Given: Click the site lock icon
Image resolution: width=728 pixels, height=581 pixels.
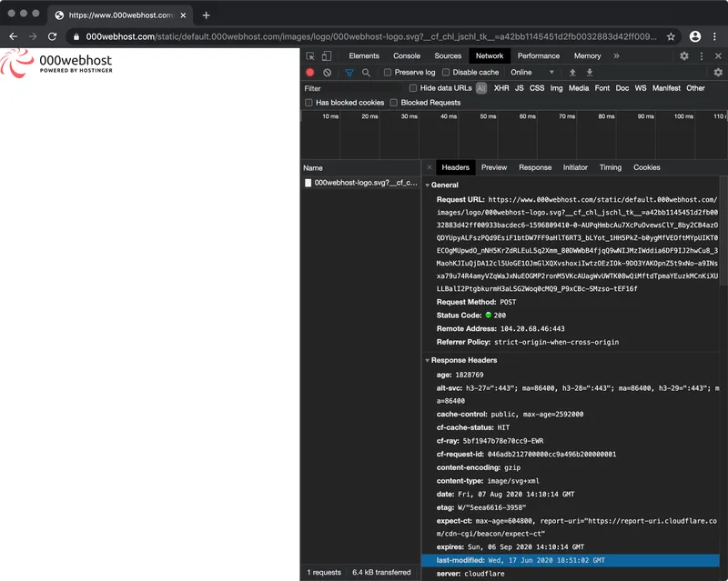Looking at the screenshot, I should (76, 36).
